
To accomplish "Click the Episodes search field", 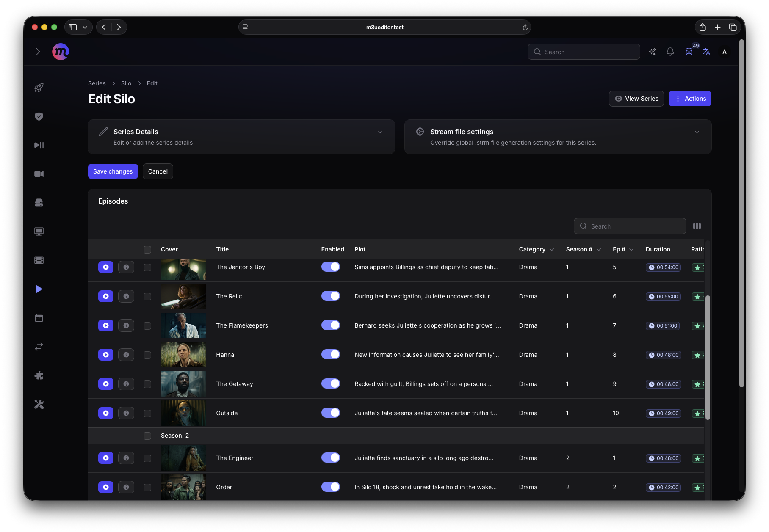I will pyautogui.click(x=630, y=226).
